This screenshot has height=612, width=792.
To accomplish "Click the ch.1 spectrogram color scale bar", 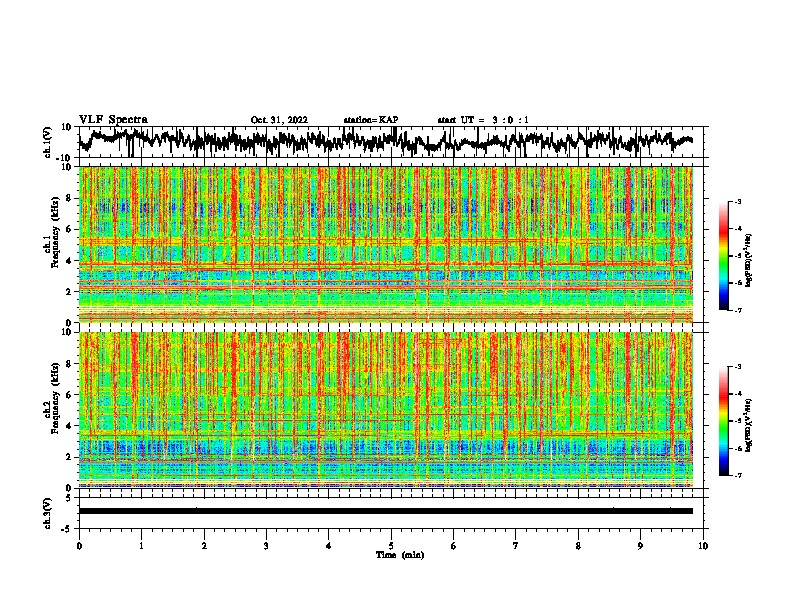I will 723,256.
